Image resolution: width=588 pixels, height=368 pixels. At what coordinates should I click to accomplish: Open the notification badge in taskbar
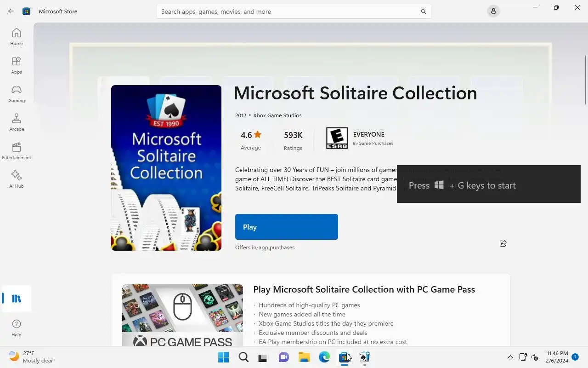coord(575,357)
